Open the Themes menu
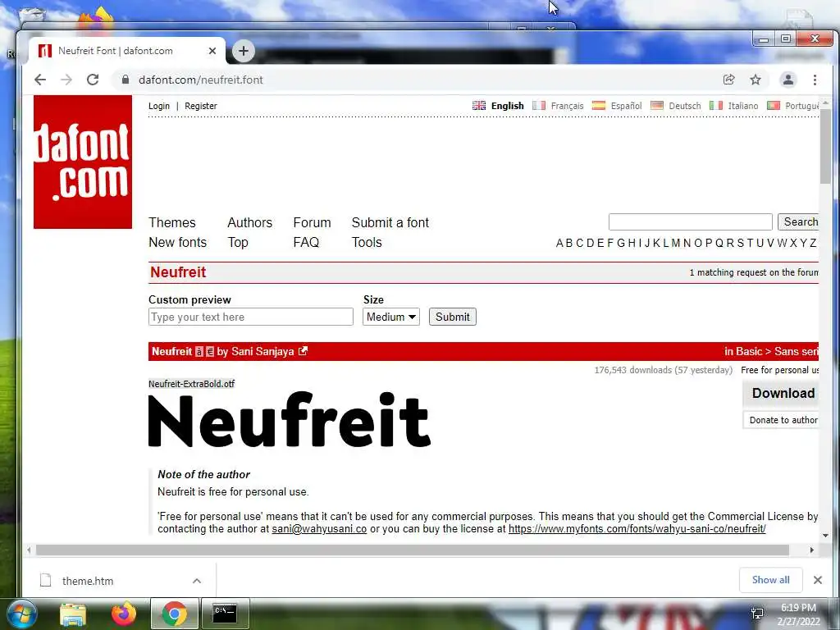 pyautogui.click(x=172, y=222)
